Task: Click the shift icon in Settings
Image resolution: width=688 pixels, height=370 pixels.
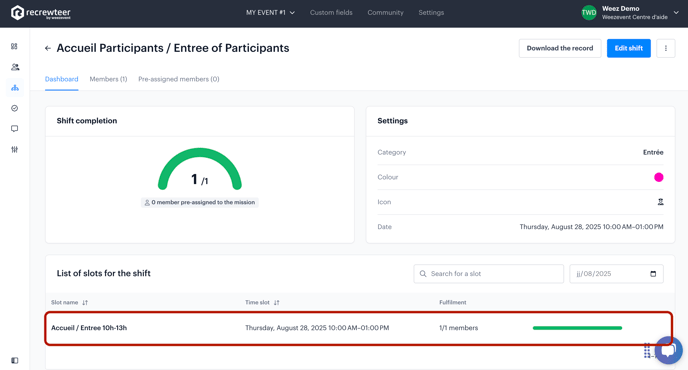Action: tap(660, 202)
